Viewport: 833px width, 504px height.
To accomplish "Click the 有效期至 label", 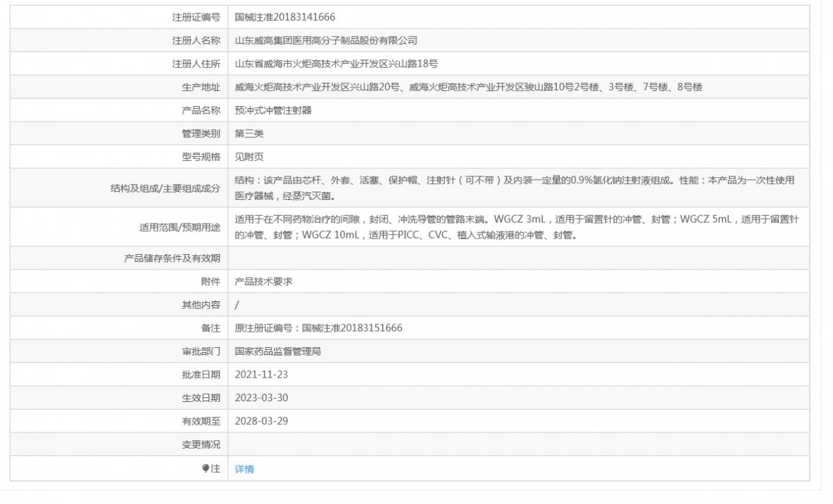I will click(x=201, y=421).
